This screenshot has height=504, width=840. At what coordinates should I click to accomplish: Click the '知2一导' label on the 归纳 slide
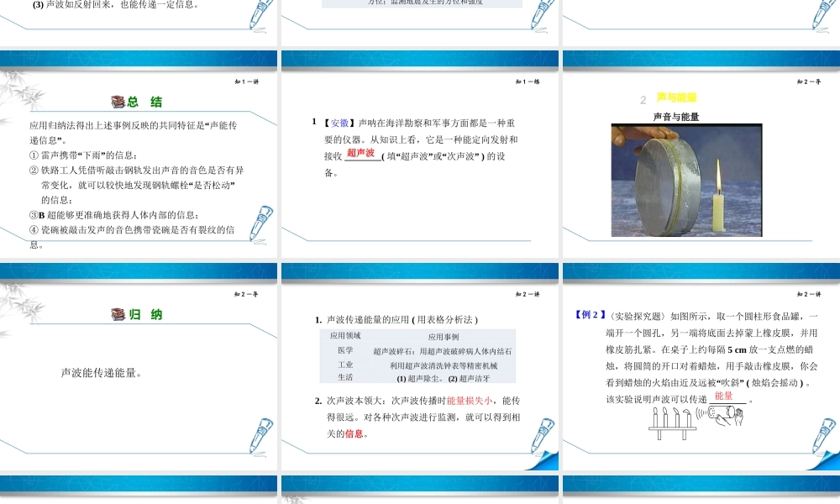(x=246, y=294)
